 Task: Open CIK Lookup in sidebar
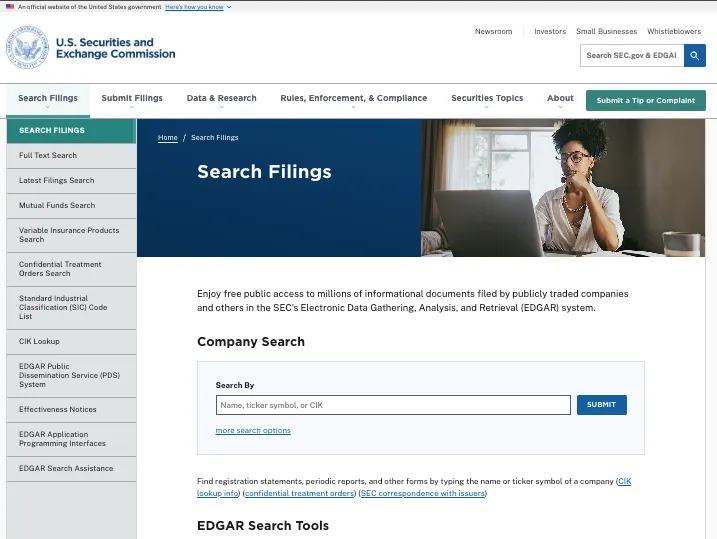[x=71, y=342]
